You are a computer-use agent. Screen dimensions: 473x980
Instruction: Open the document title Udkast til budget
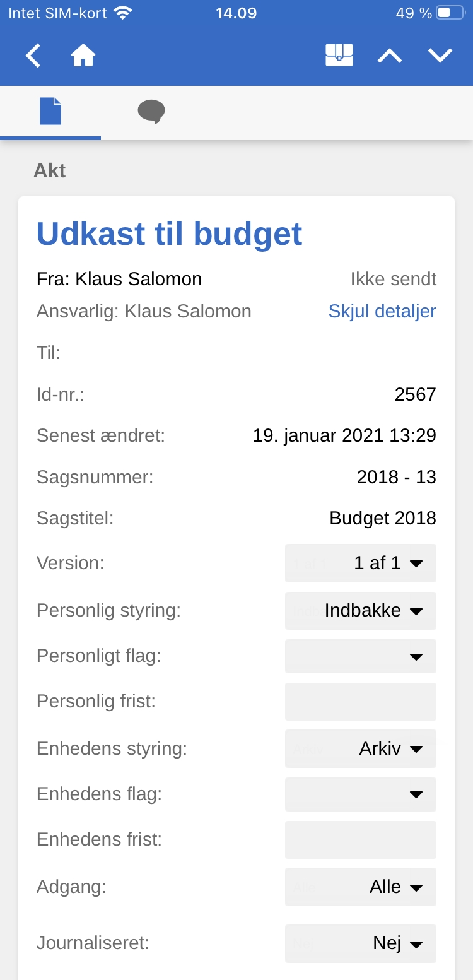coord(169,234)
